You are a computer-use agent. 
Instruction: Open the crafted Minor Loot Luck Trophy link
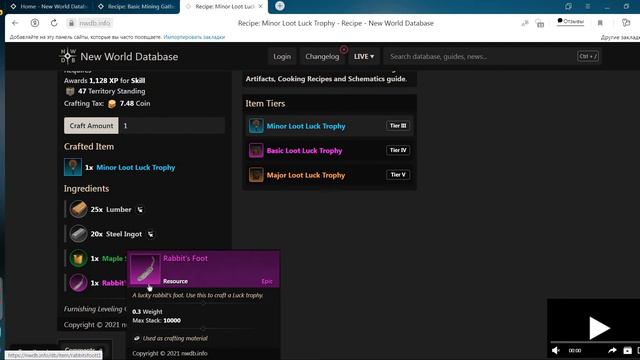[136, 167]
